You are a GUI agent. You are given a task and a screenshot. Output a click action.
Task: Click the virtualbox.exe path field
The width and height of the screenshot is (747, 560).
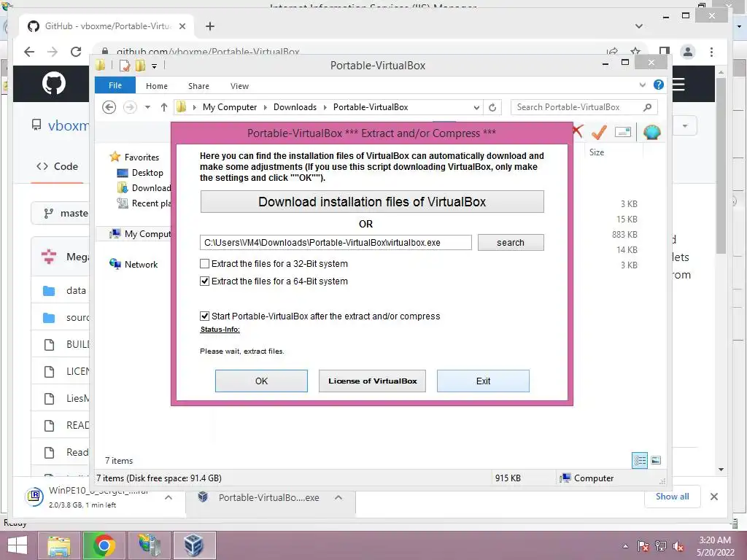(336, 242)
